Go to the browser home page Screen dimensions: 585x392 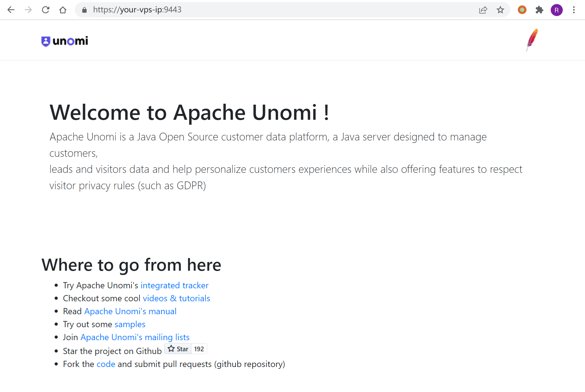[x=63, y=10]
